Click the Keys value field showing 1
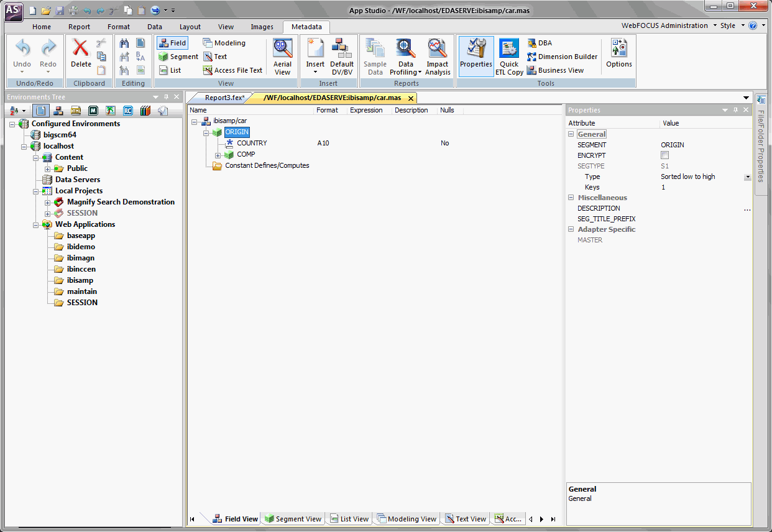 point(705,187)
